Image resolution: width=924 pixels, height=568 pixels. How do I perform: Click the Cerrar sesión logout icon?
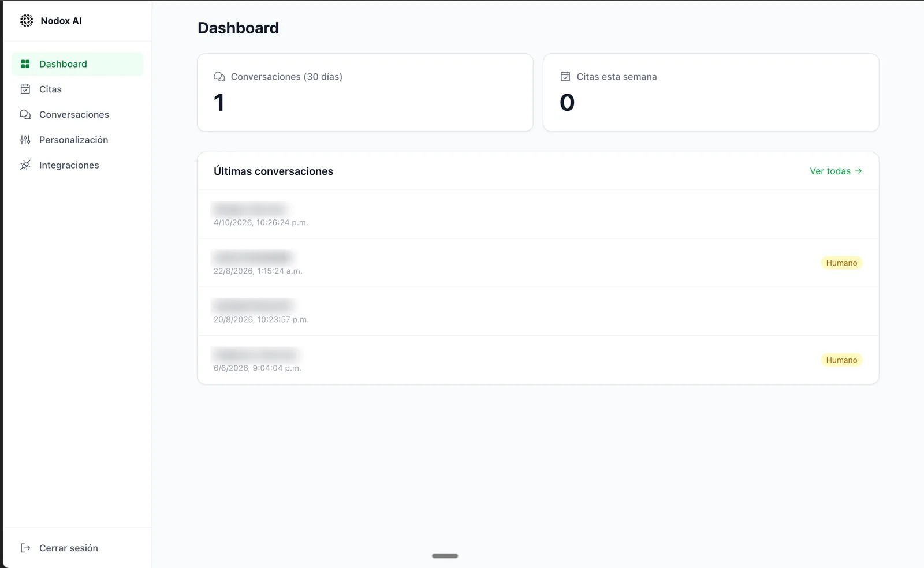[x=25, y=548]
